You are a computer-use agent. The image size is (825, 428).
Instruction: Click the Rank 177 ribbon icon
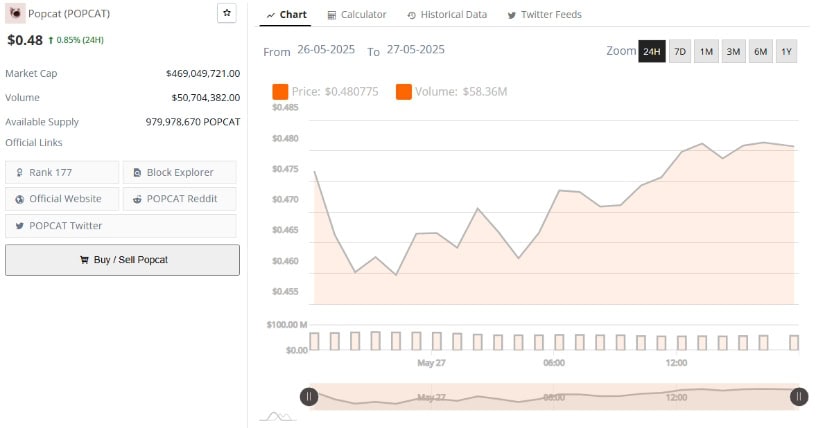tap(19, 173)
